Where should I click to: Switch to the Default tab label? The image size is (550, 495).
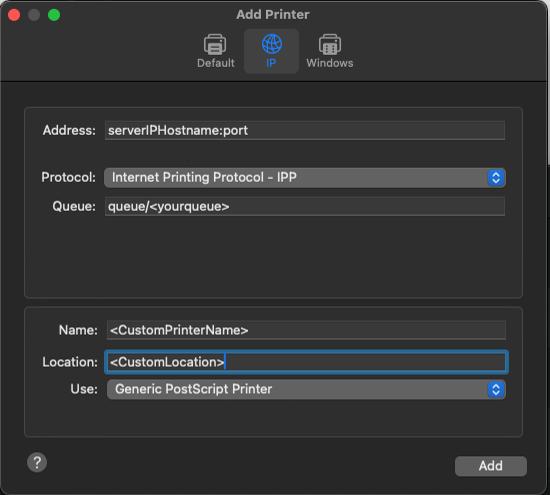point(216,63)
